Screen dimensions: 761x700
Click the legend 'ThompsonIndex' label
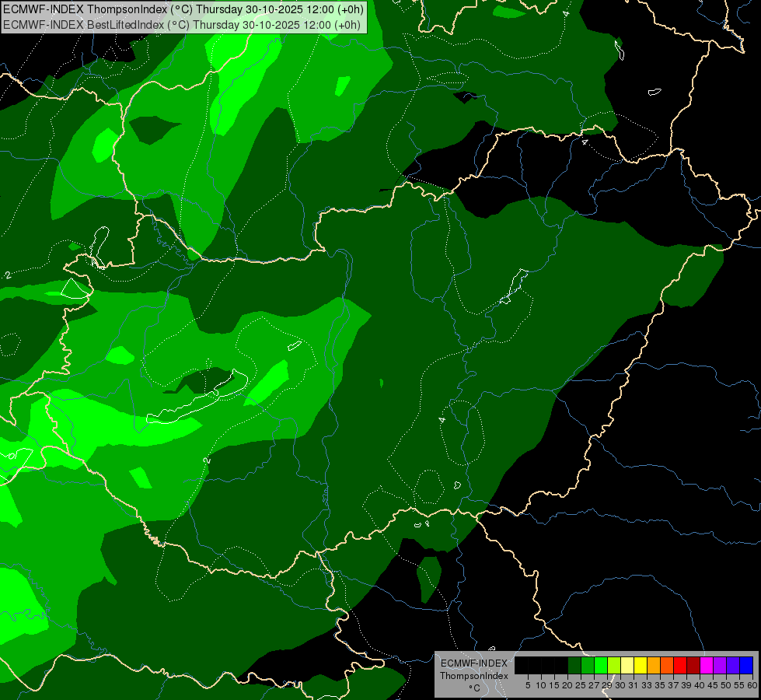click(474, 676)
